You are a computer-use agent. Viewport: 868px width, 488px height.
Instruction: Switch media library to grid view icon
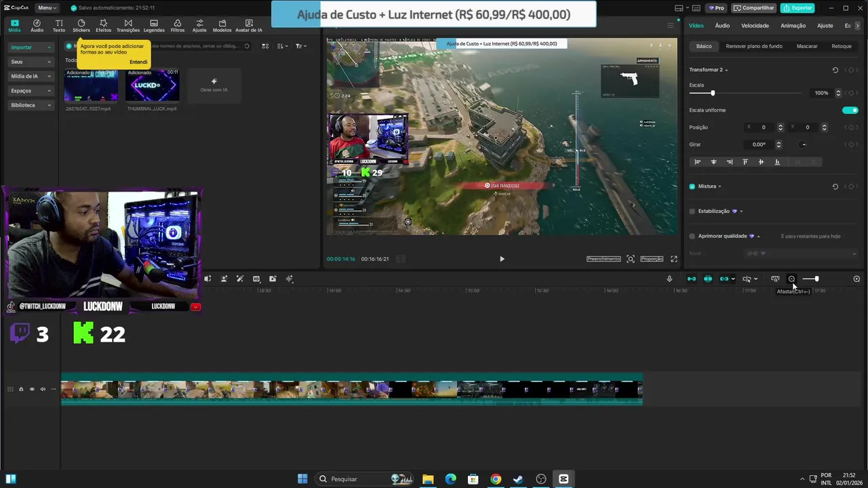pos(265,46)
